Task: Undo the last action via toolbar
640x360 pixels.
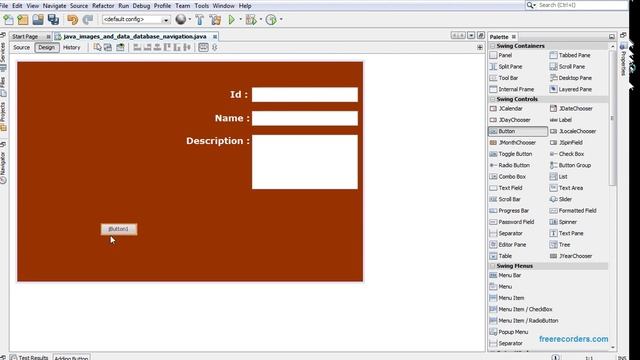Action: coord(72,19)
